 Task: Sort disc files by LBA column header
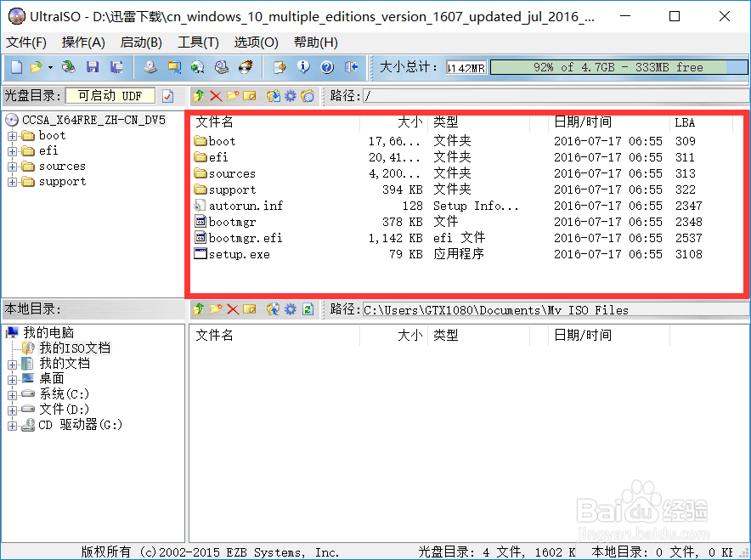click(x=701, y=122)
